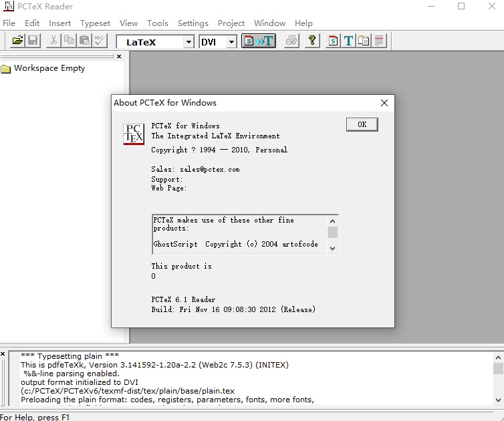This screenshot has width=504, height=421.
Task: Open the Tools menu
Action: [x=158, y=23]
